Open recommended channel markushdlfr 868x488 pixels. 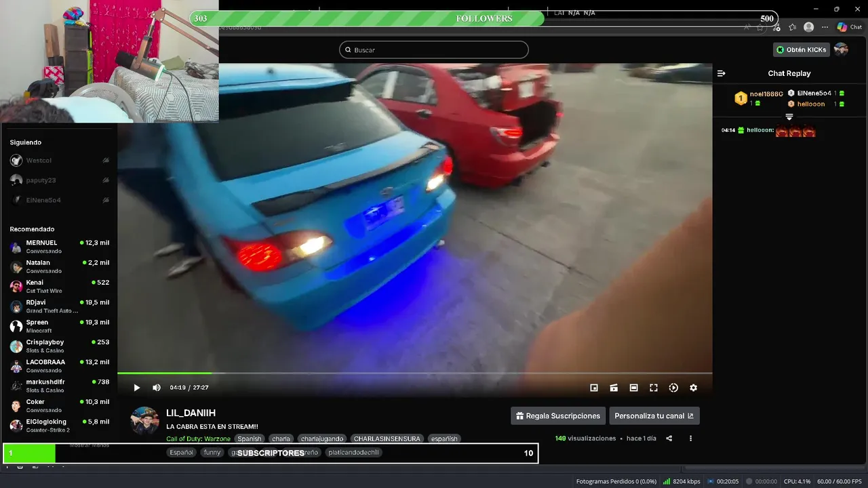tap(60, 386)
